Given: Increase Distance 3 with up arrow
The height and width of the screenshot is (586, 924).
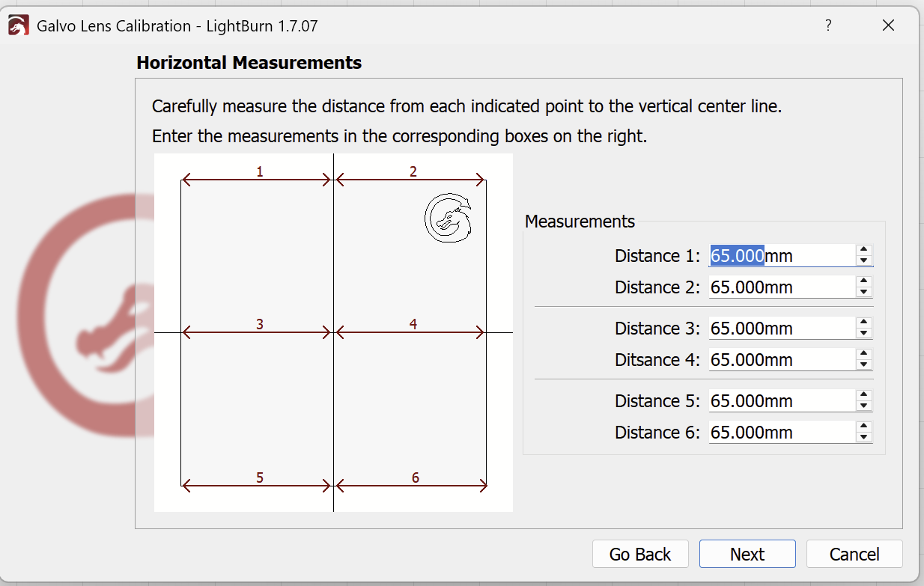Looking at the screenshot, I should 864,323.
